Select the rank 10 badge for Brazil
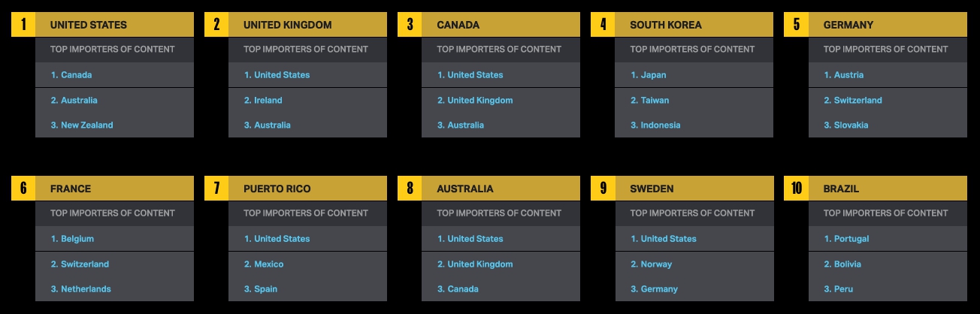Image resolution: width=980 pixels, height=314 pixels. click(x=797, y=189)
